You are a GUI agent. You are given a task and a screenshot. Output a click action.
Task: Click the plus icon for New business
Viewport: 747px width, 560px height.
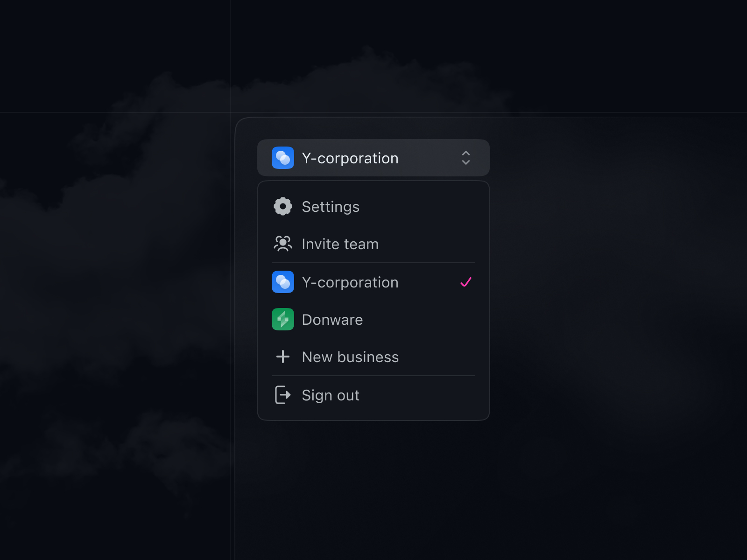pos(283,357)
